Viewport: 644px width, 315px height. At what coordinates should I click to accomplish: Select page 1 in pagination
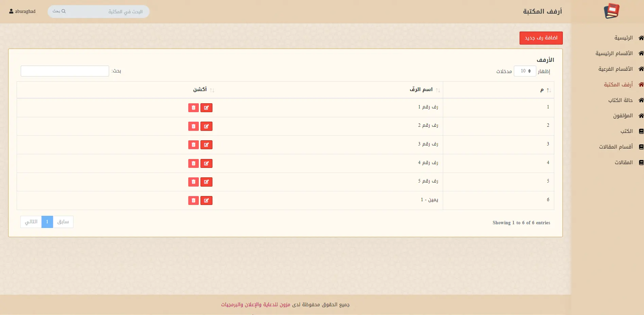point(47,222)
